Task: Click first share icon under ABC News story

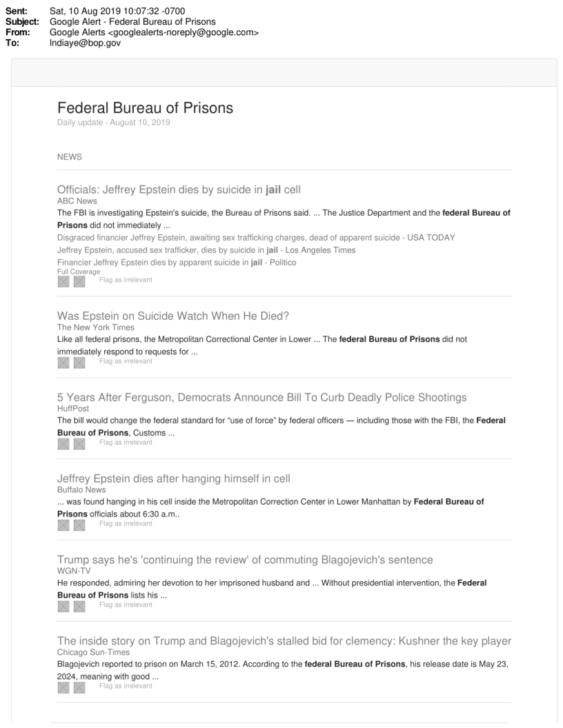Action: point(63,281)
